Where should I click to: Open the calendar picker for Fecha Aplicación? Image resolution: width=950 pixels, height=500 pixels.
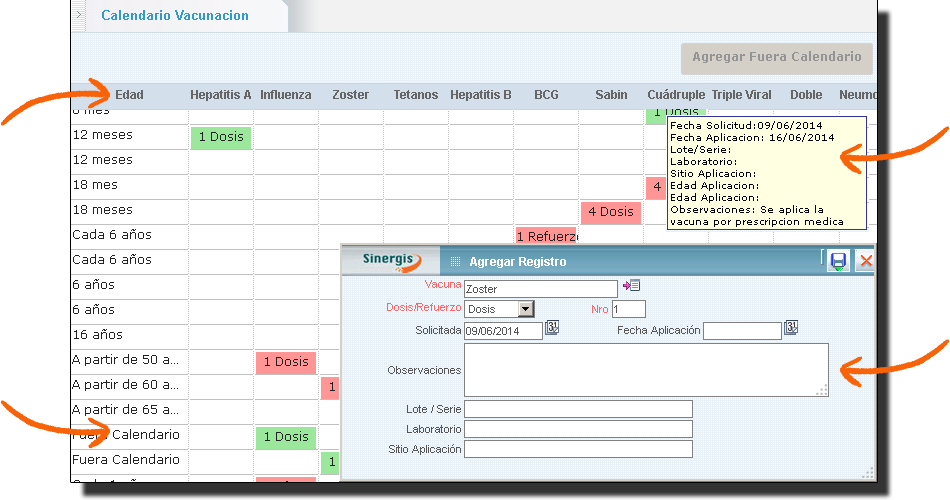coord(791,328)
